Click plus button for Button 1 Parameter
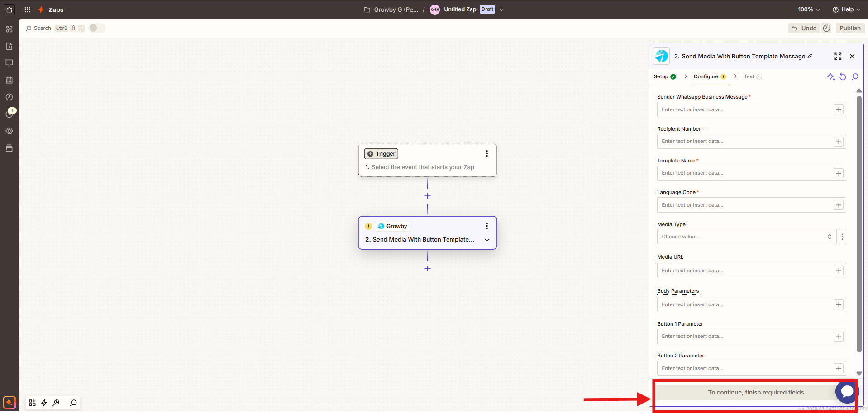Screen dimensions: 868x413 (839, 337)
